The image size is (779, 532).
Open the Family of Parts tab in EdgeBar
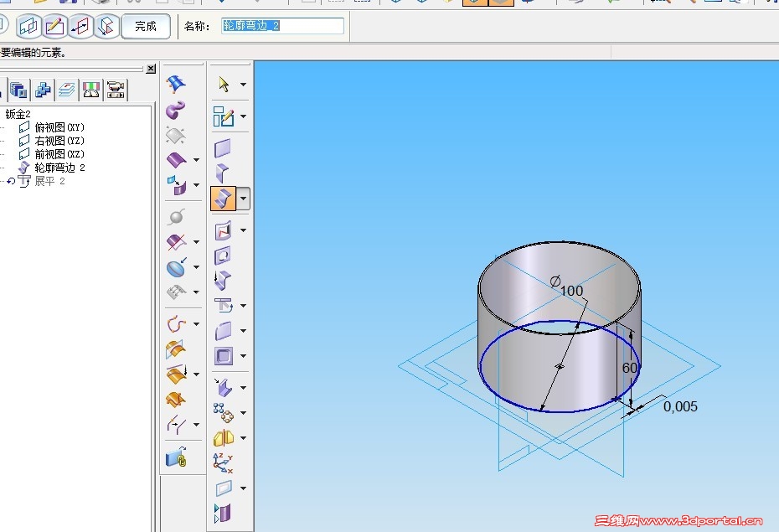[44, 90]
